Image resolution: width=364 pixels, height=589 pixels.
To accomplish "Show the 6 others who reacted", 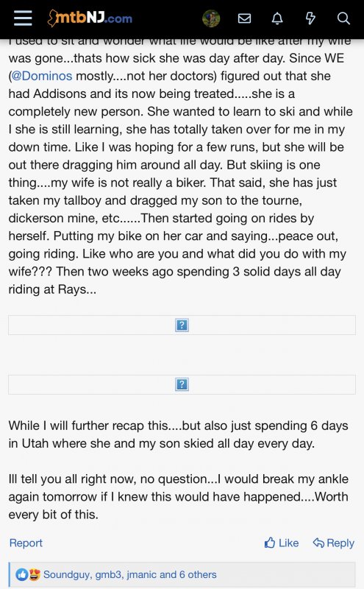I will click(198, 574).
